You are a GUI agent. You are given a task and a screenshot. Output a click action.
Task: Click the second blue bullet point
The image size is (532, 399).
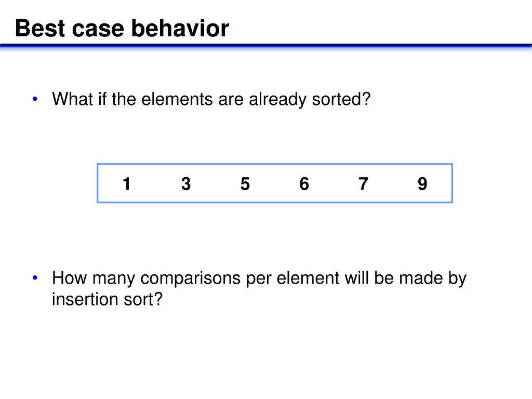click(35, 278)
